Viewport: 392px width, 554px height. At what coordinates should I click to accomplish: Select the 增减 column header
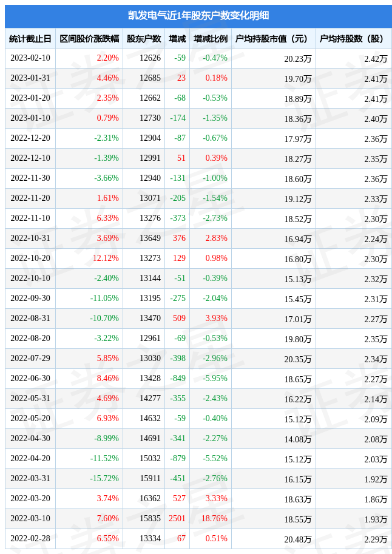coord(177,38)
